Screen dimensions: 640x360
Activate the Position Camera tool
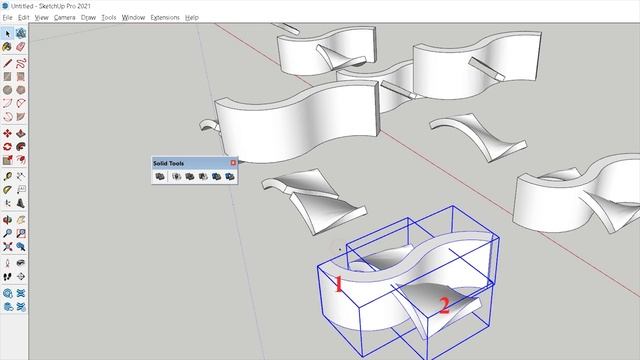[x=7, y=263]
